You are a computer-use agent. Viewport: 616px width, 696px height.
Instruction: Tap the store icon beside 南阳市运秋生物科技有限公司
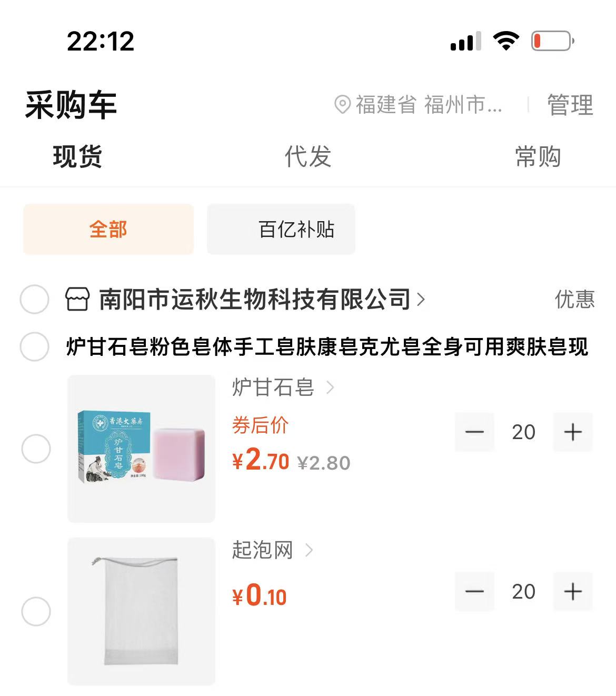click(77, 300)
